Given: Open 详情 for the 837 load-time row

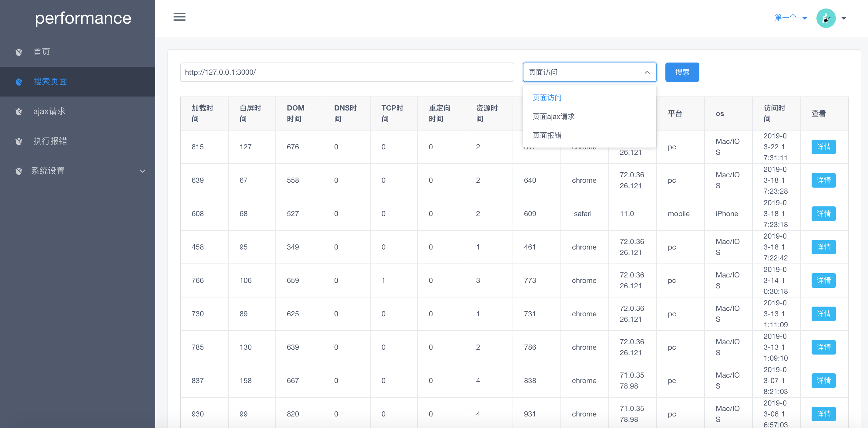Looking at the screenshot, I should [x=823, y=380].
